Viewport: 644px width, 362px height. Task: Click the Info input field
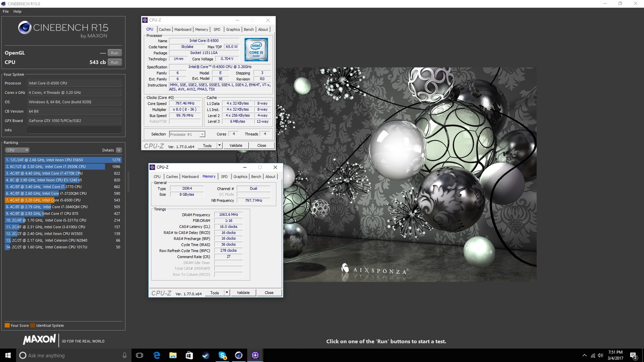(74, 130)
